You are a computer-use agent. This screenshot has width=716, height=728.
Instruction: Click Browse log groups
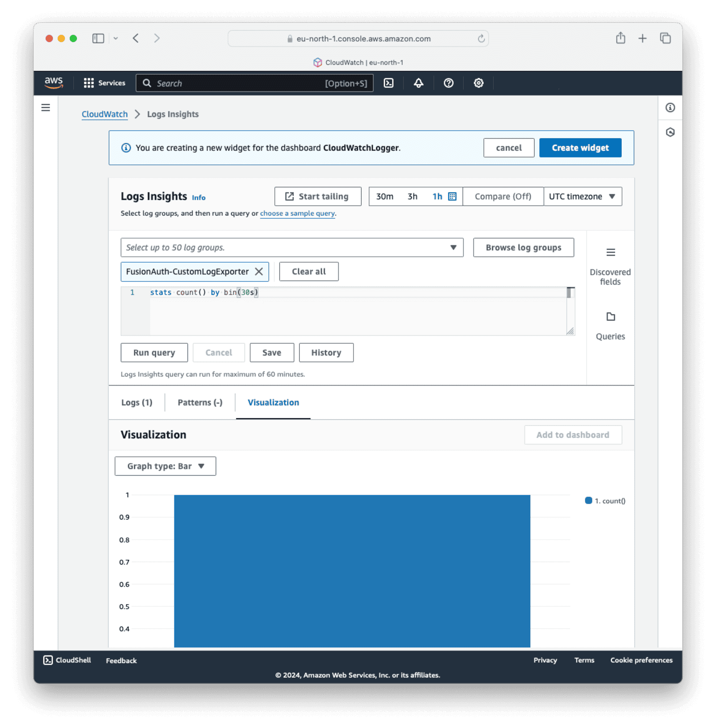point(523,247)
